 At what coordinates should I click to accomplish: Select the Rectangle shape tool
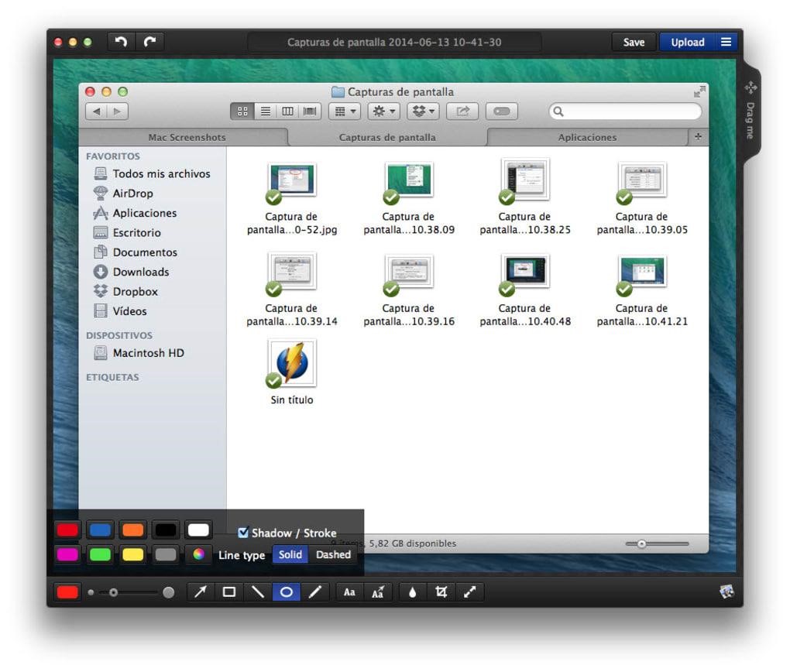(229, 592)
